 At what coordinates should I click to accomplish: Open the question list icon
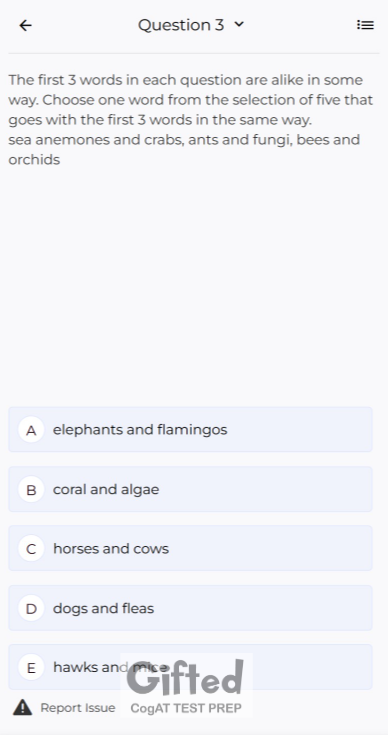click(x=365, y=25)
